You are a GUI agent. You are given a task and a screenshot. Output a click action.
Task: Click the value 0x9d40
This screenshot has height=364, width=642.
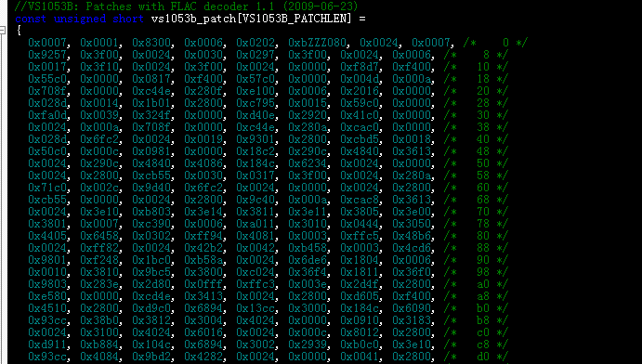coord(151,188)
